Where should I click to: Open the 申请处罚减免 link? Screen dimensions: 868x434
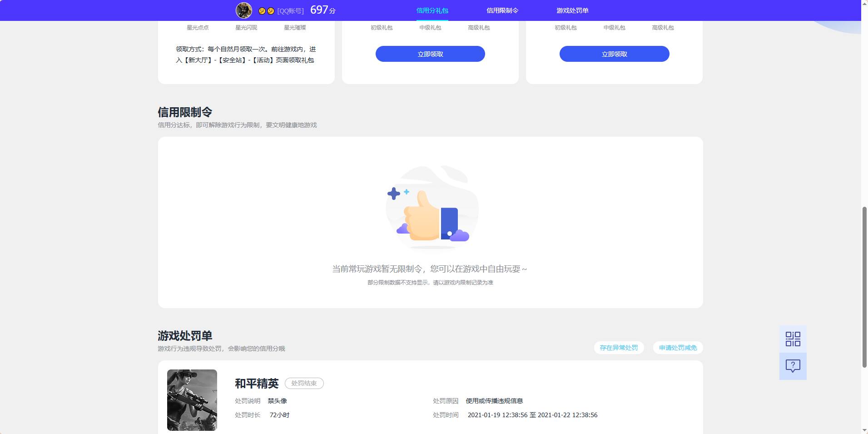tap(678, 348)
